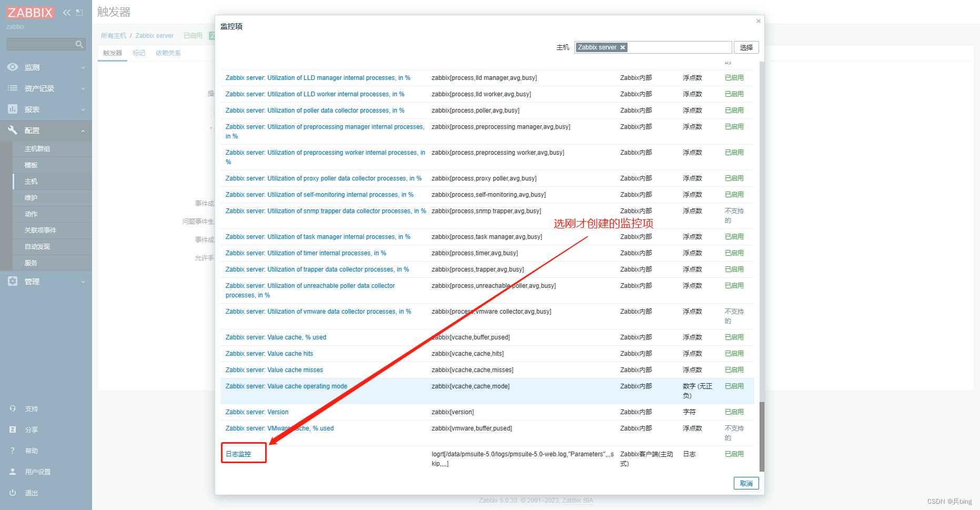Image resolution: width=980 pixels, height=510 pixels.
Task: Open 动作 in configuration menu
Action: click(31, 214)
